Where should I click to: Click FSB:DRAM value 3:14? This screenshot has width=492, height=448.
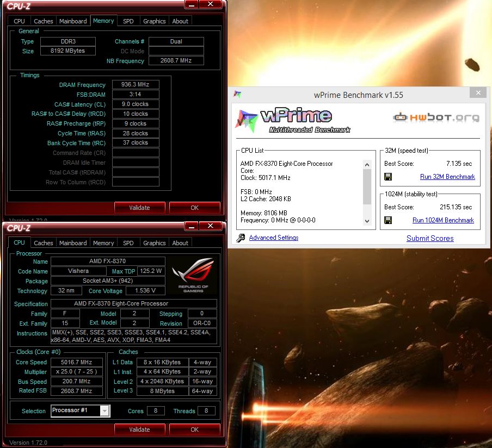pyautogui.click(x=136, y=95)
